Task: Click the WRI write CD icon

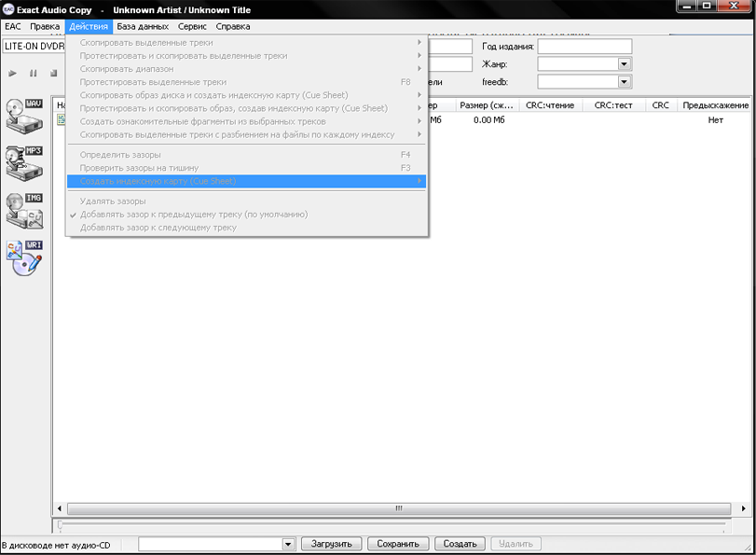Action: 24,257
